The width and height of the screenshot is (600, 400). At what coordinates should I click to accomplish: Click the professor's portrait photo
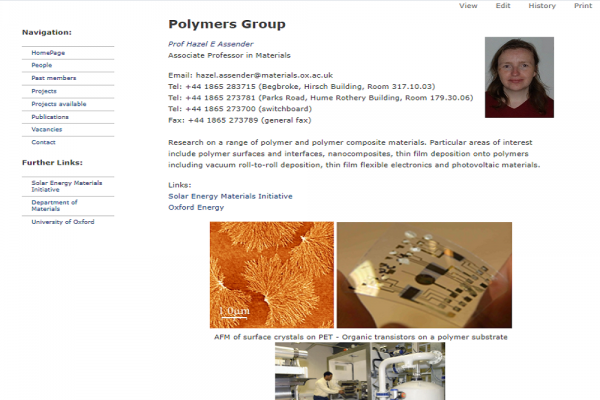(519, 77)
